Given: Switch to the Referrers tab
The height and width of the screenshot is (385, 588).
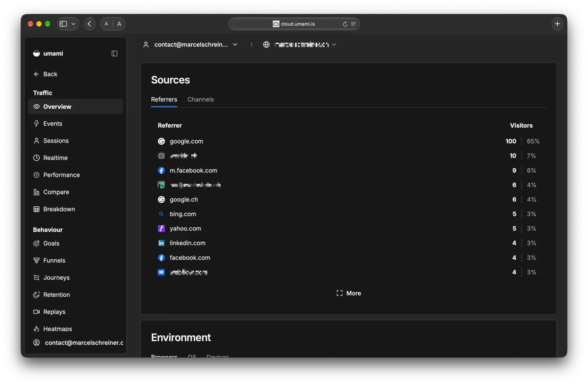Looking at the screenshot, I should click(164, 99).
